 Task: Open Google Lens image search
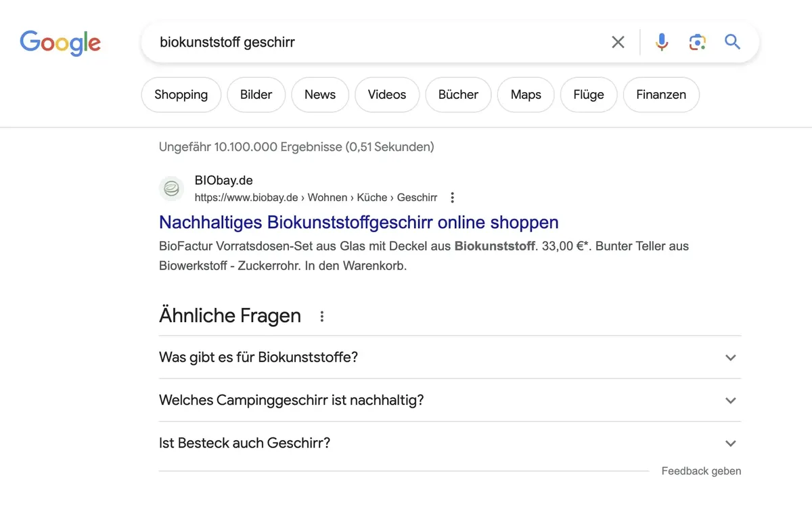pos(697,42)
